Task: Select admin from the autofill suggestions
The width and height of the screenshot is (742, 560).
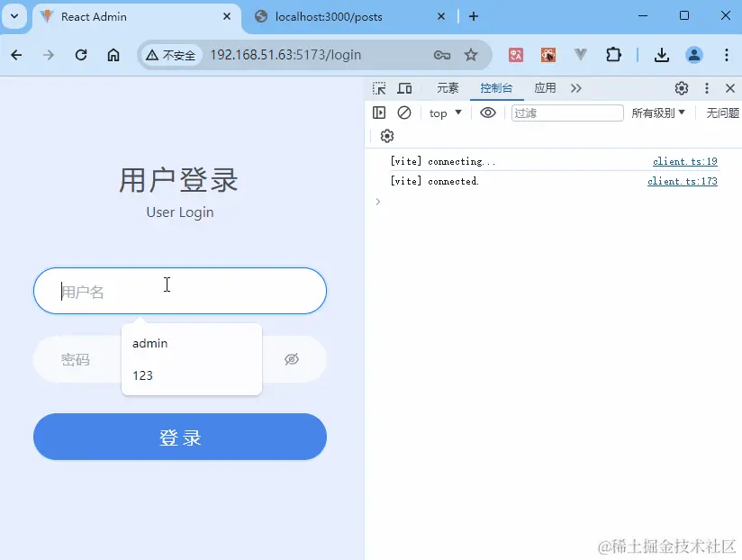Action: click(x=150, y=343)
